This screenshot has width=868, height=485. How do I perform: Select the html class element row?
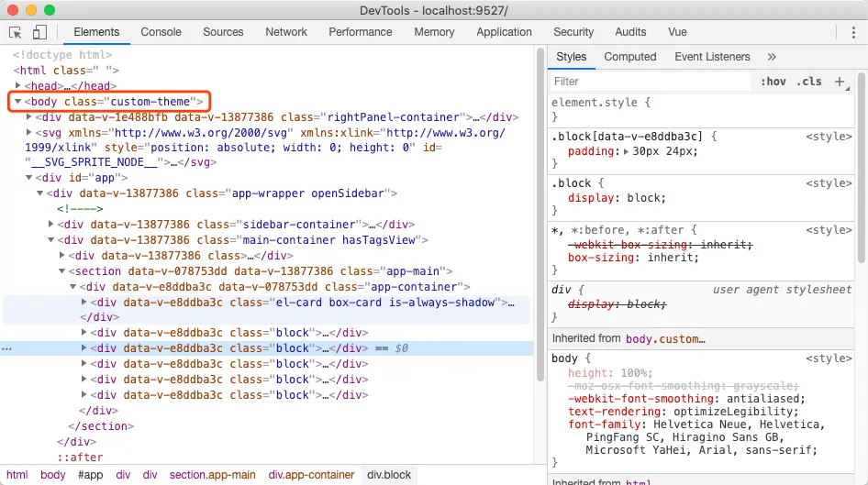point(66,71)
